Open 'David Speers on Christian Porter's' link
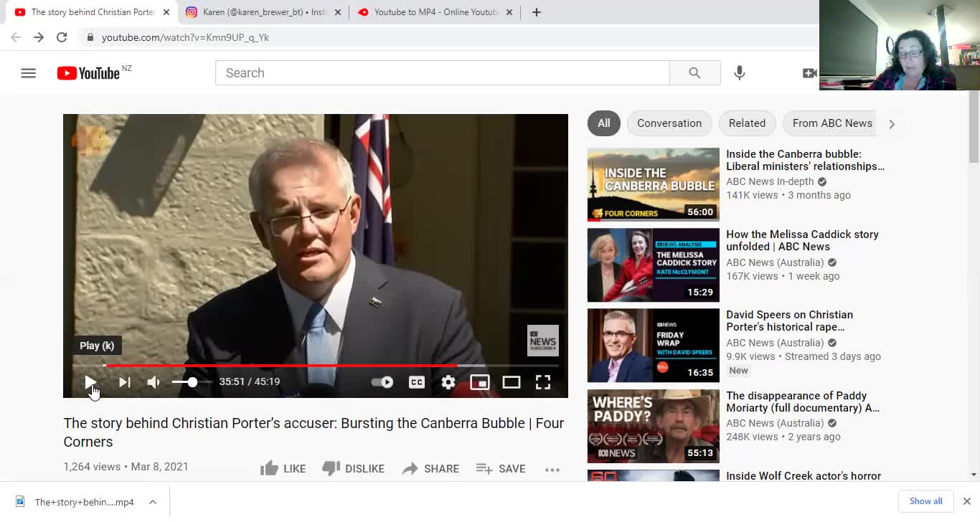This screenshot has width=980, height=522. click(x=789, y=321)
